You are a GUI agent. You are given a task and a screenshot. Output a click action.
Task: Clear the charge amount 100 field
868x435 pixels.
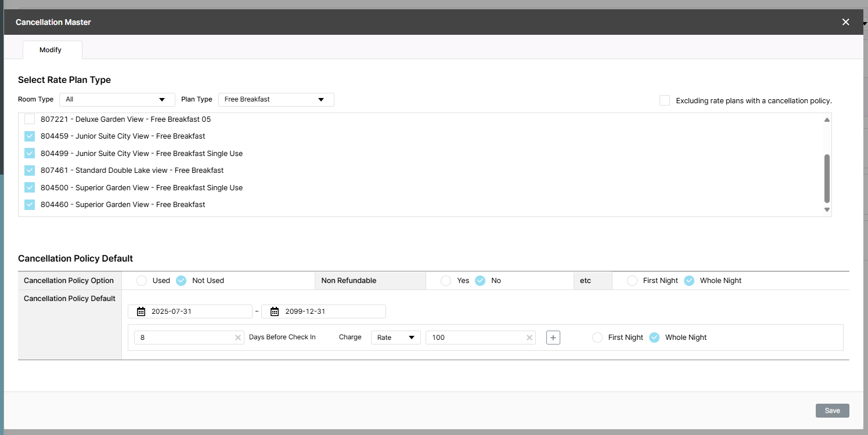point(530,338)
